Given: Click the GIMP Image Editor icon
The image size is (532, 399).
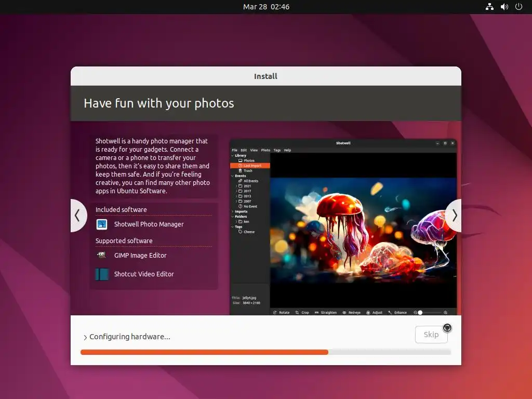Looking at the screenshot, I should [102, 255].
